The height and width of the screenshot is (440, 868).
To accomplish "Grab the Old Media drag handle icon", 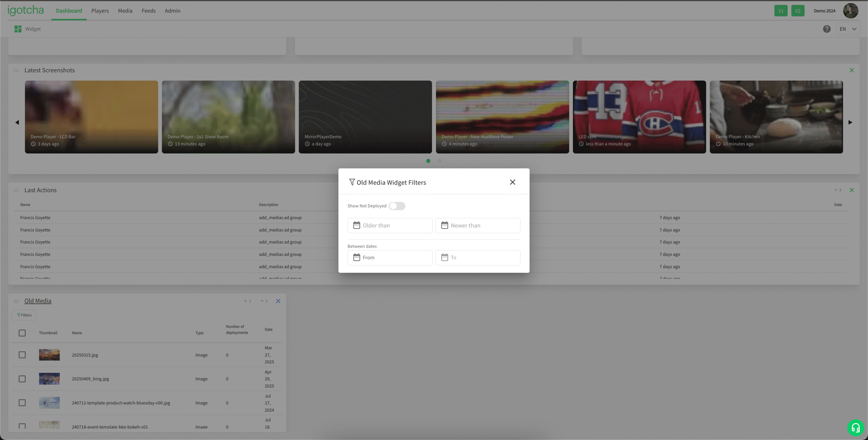I will pyautogui.click(x=16, y=301).
